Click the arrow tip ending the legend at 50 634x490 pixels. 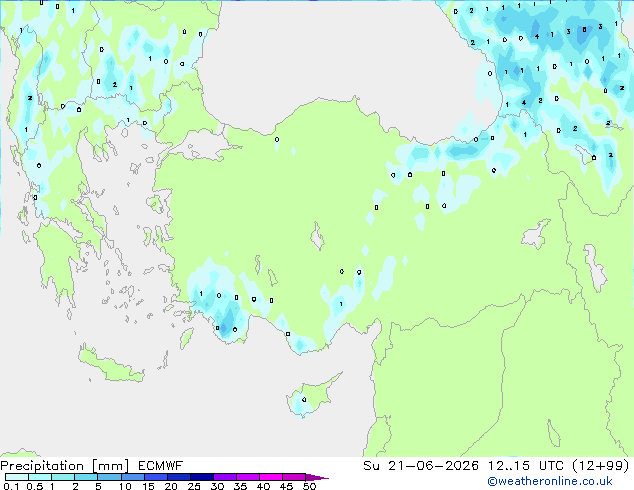coord(317,477)
